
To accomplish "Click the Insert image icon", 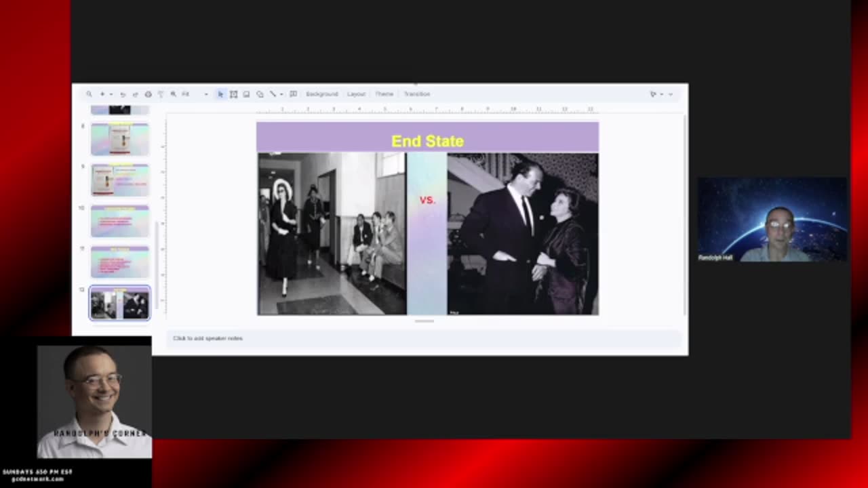I will click(x=246, y=94).
